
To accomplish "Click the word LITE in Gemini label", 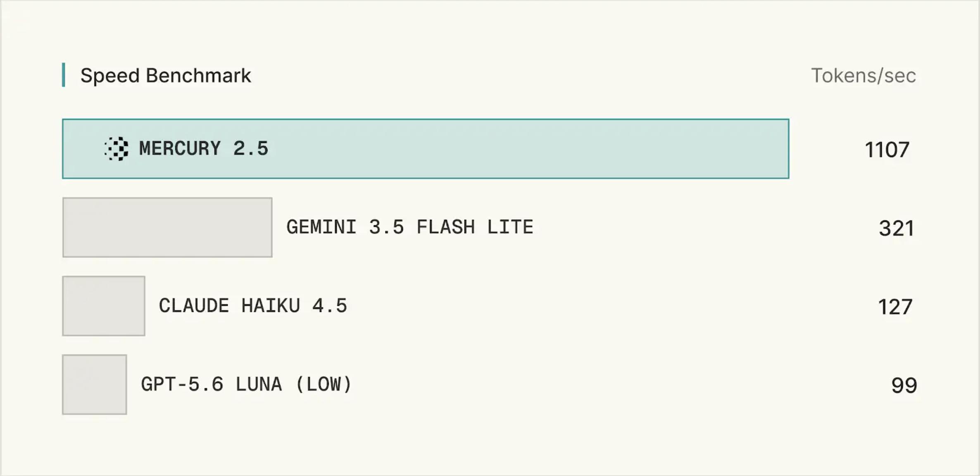I will click(510, 227).
